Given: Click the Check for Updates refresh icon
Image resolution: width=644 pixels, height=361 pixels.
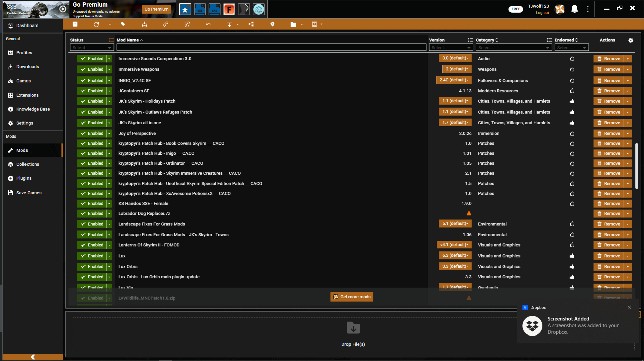Looking at the screenshot, I should 96,24.
